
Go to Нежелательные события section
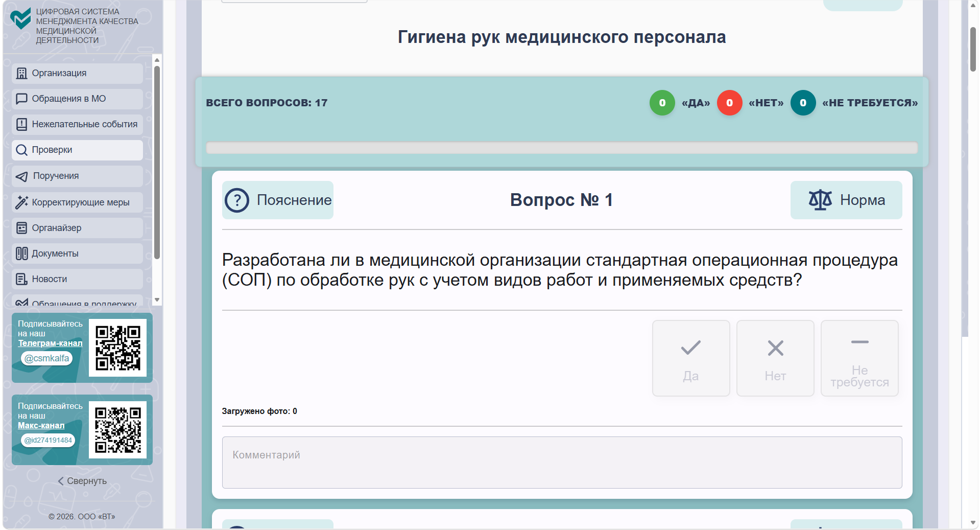tap(77, 124)
